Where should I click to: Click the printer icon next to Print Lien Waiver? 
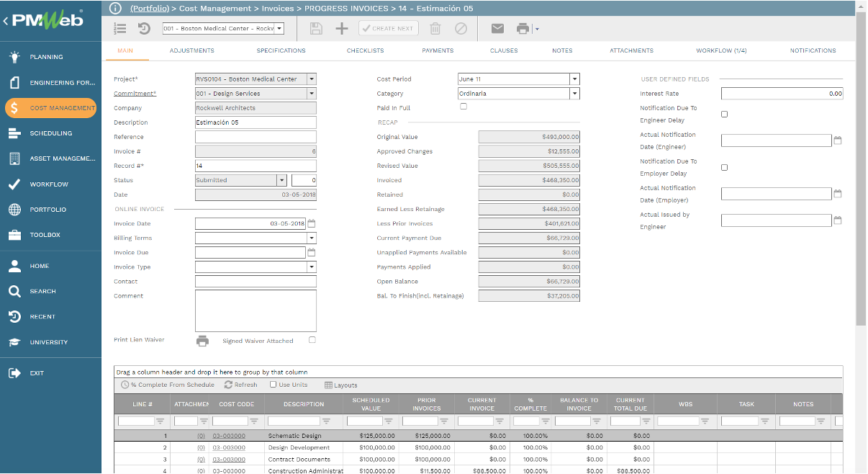(202, 340)
